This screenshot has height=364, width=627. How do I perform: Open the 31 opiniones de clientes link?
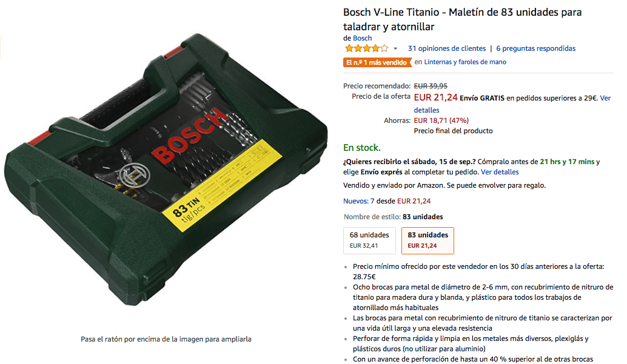(x=447, y=48)
